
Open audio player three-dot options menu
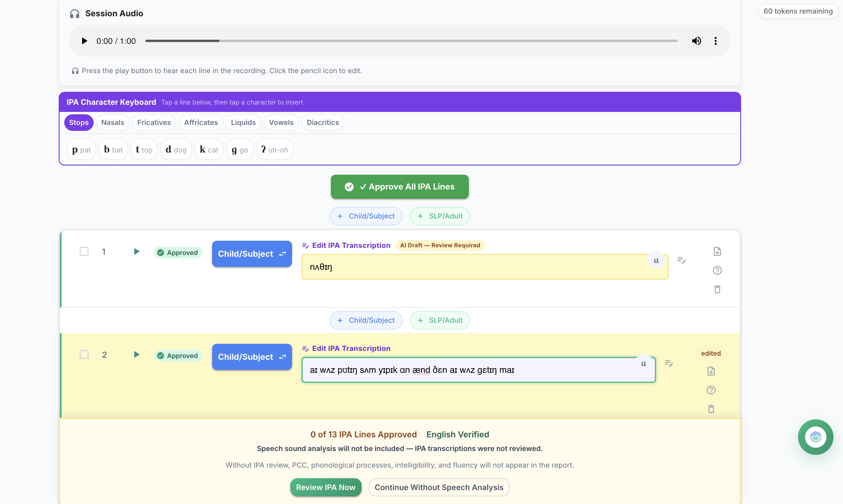[715, 41]
